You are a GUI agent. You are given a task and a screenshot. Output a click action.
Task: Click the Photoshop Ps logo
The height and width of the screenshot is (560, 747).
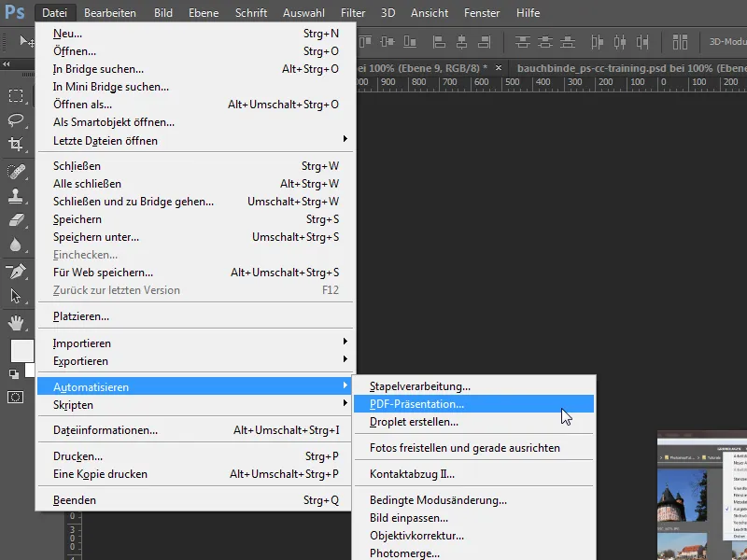pyautogui.click(x=15, y=11)
